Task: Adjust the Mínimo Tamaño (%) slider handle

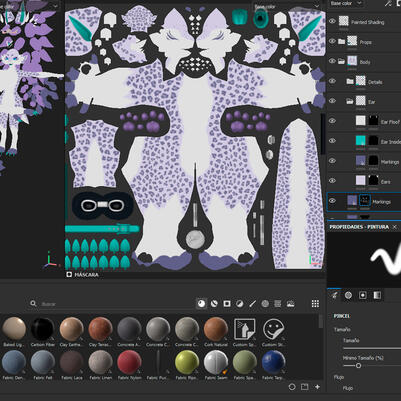Action: 358,366
